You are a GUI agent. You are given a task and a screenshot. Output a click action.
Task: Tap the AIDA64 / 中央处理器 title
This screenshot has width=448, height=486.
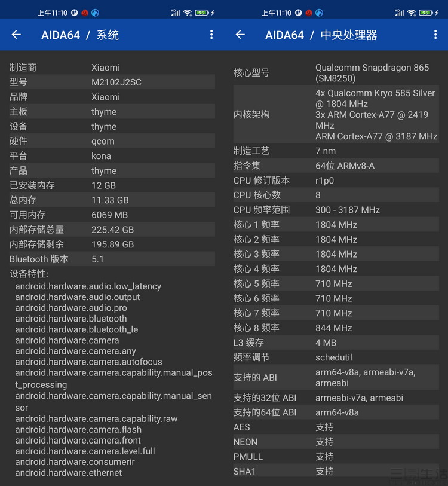(x=321, y=35)
